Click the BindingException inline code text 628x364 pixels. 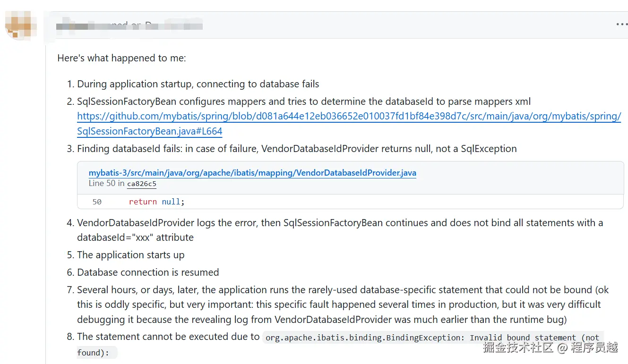(x=432, y=338)
